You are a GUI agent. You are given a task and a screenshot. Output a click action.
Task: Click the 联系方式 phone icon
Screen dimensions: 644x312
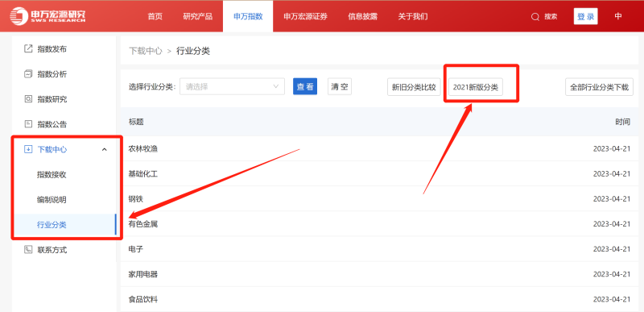(28, 249)
